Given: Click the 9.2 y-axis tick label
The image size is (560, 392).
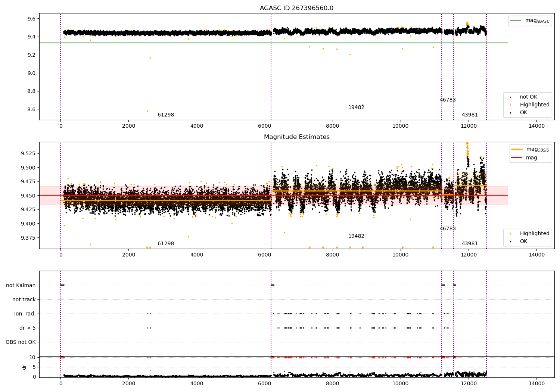Looking at the screenshot, I should tap(31, 55).
